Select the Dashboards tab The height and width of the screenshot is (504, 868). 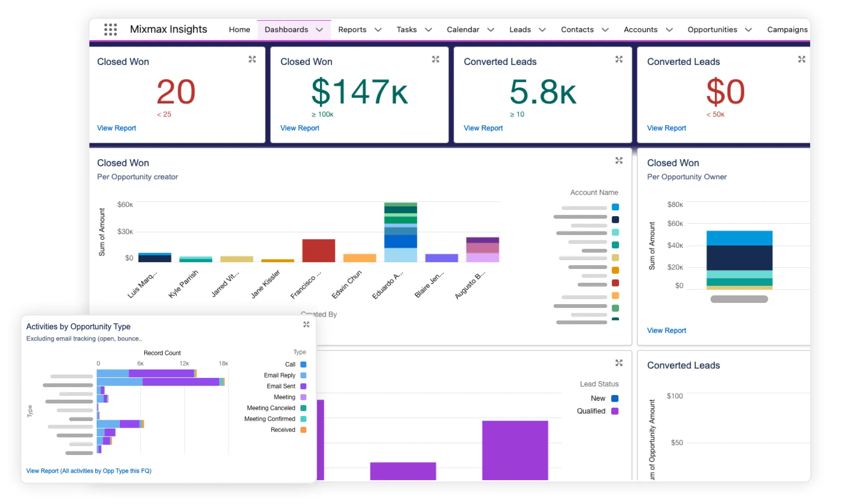click(286, 30)
